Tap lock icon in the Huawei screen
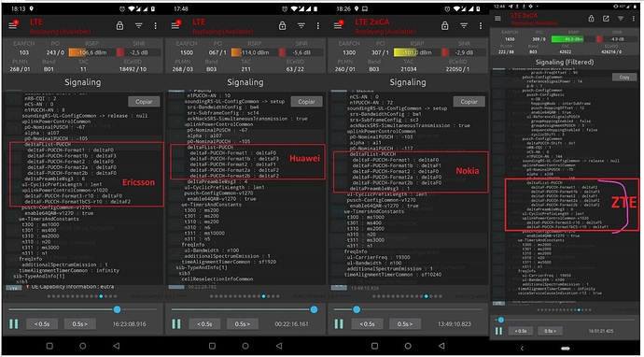Image resolution: width=644 pixels, height=357 pixels. pyautogui.click(x=282, y=25)
